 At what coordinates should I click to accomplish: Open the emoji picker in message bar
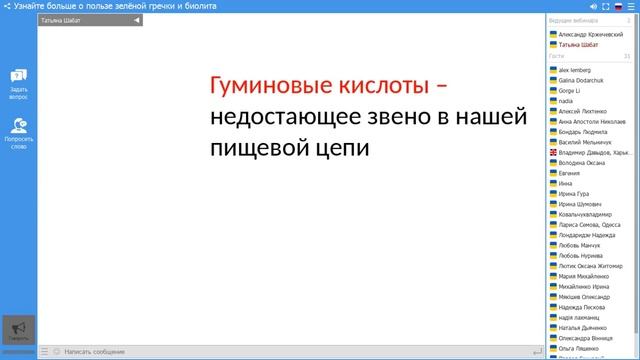56,351
